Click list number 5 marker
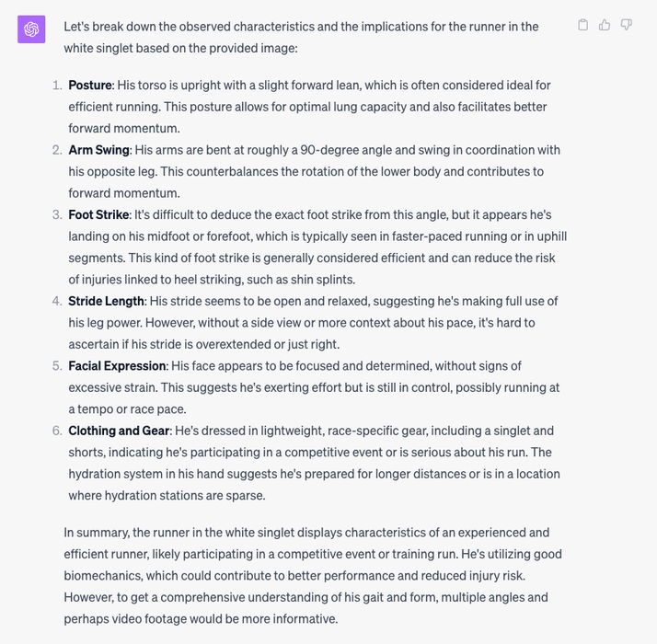This screenshot has height=644, width=657. pos(56,366)
